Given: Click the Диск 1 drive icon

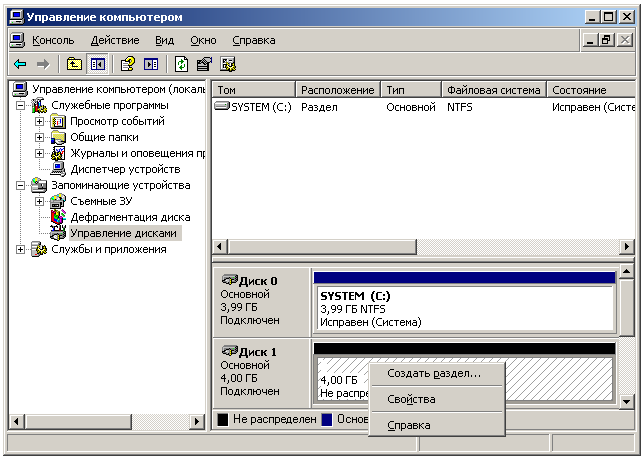Looking at the screenshot, I should tap(229, 351).
